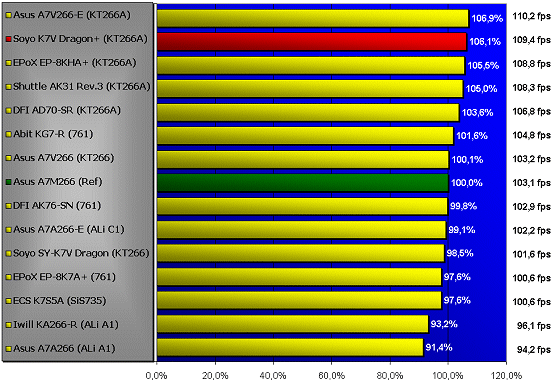Click the 20,0% axis label
The image size is (555, 380).
[215, 376]
